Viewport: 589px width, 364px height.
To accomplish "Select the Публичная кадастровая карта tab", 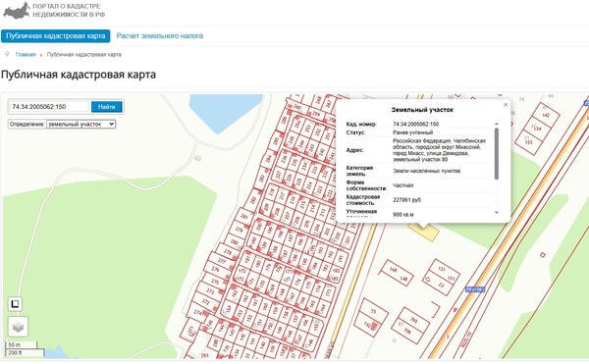I will coord(56,36).
